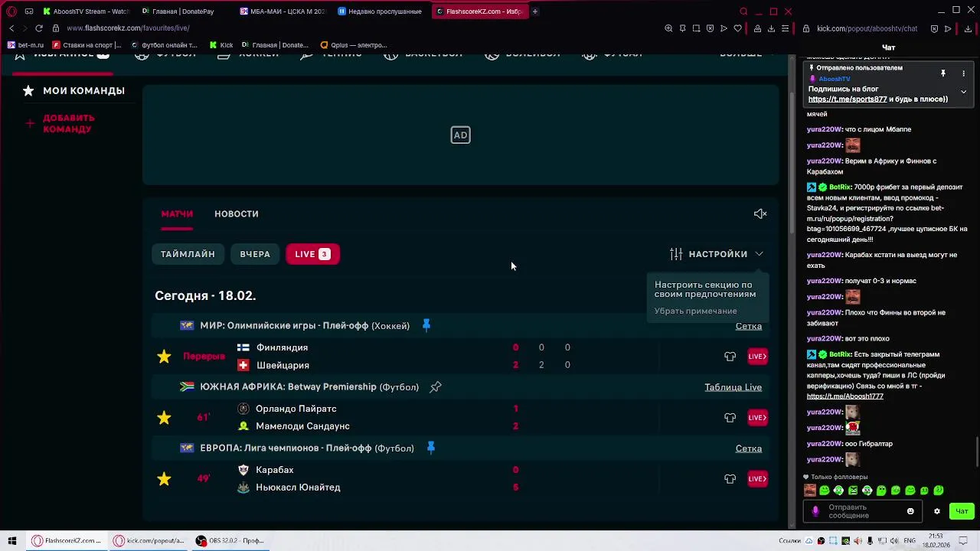Screen dimensions: 980x551
Task: Switch to AbooshTV Stream browser tab
Action: (87, 11)
